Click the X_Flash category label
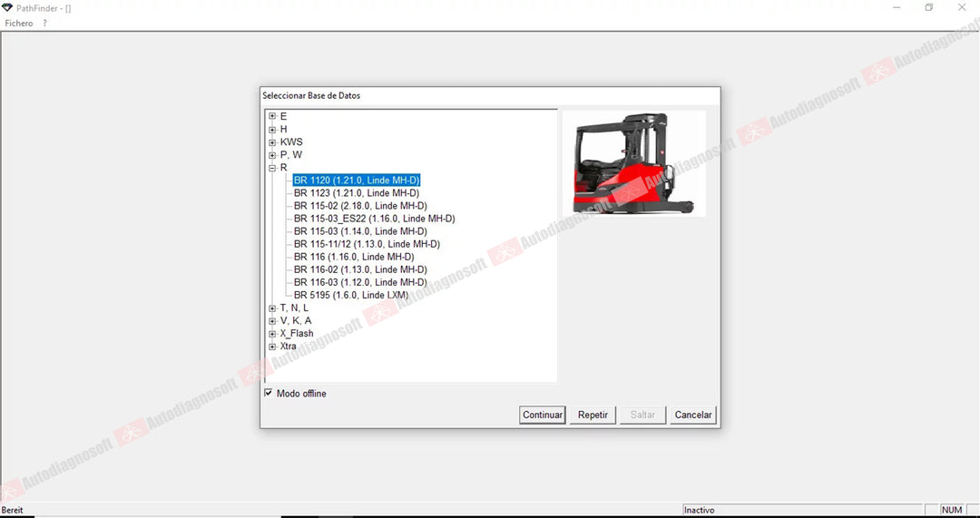 pos(297,334)
